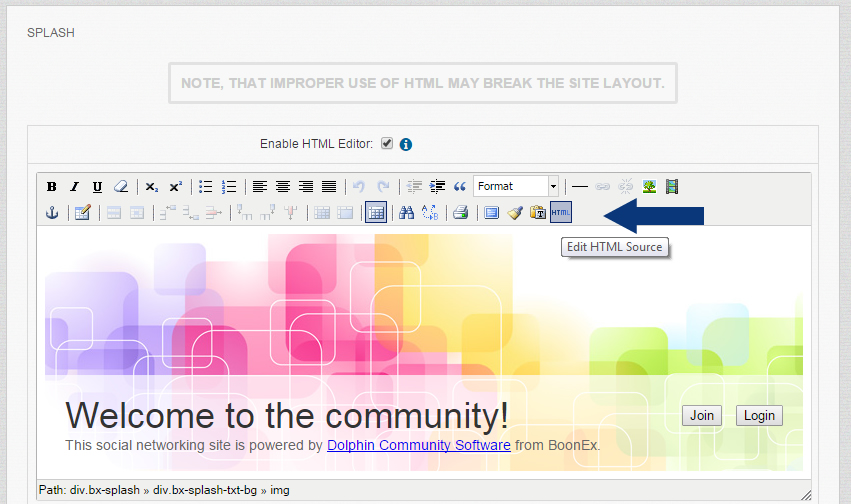Click the underline button
This screenshot has height=504, width=851.
97,187
